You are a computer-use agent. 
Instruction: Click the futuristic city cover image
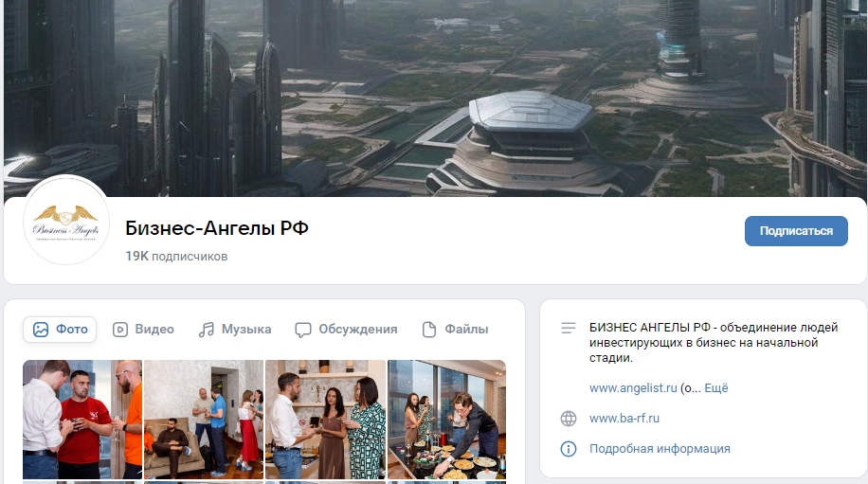[435, 98]
